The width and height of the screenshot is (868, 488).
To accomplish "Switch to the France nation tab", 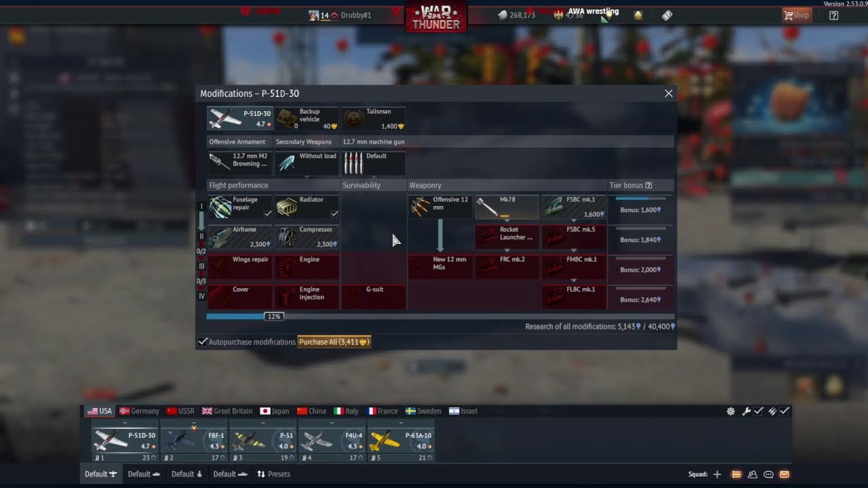I will 382,411.
